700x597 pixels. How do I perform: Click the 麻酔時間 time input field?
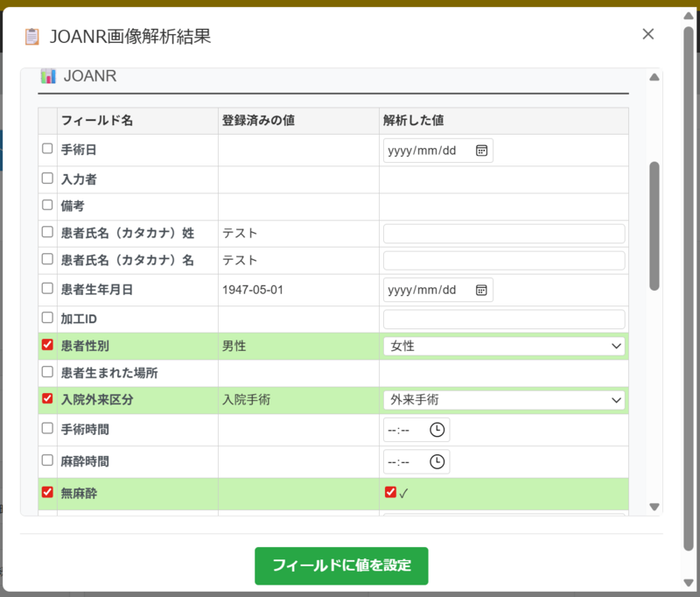click(416, 461)
